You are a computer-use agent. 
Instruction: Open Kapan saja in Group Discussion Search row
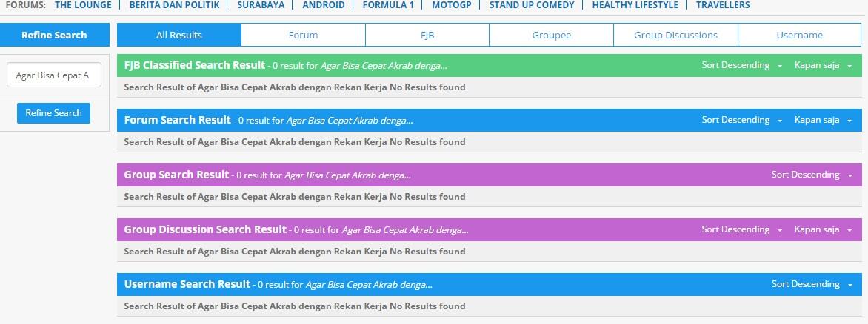pyautogui.click(x=823, y=229)
